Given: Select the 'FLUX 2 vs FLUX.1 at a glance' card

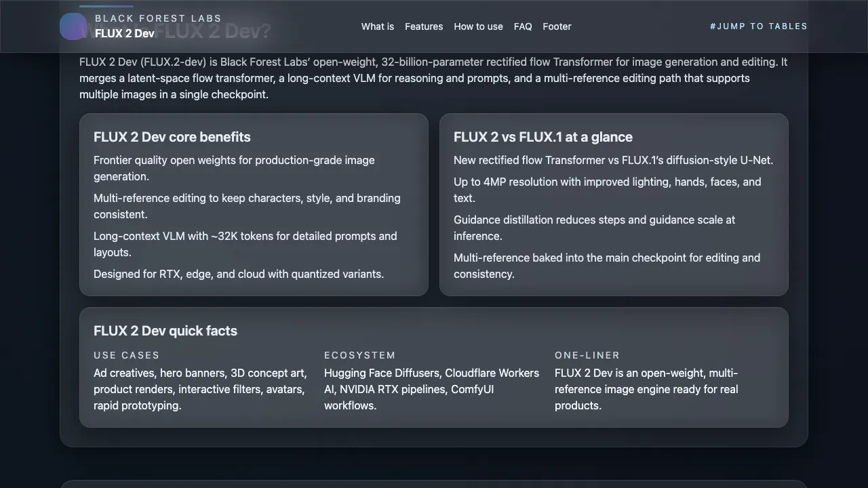Looking at the screenshot, I should (614, 205).
